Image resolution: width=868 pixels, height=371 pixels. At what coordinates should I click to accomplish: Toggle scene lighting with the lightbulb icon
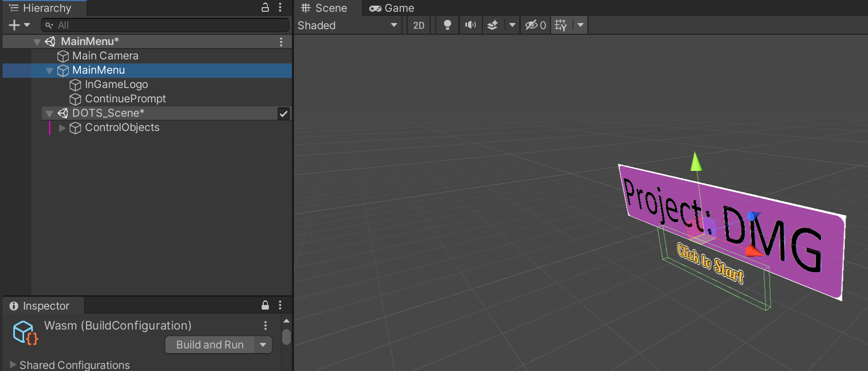(x=448, y=25)
